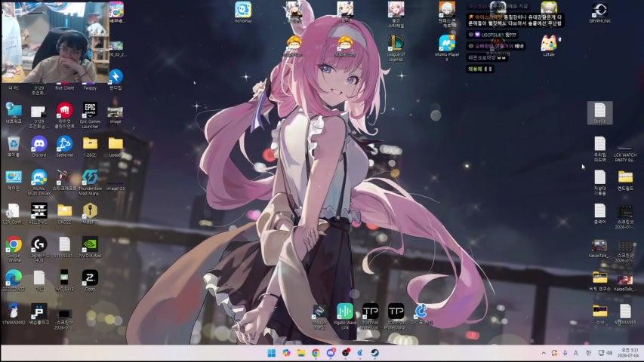Open the Thunderstore Mod Manager icon

(x=90, y=183)
